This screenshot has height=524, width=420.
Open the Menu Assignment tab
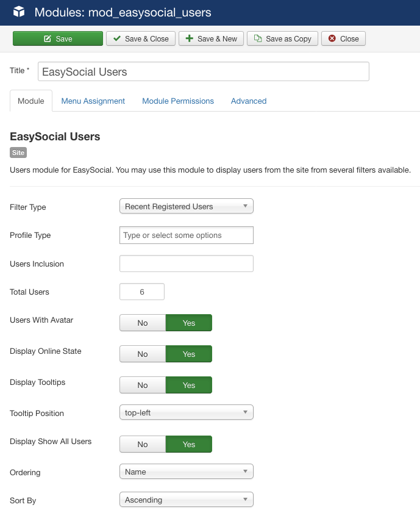tap(93, 101)
